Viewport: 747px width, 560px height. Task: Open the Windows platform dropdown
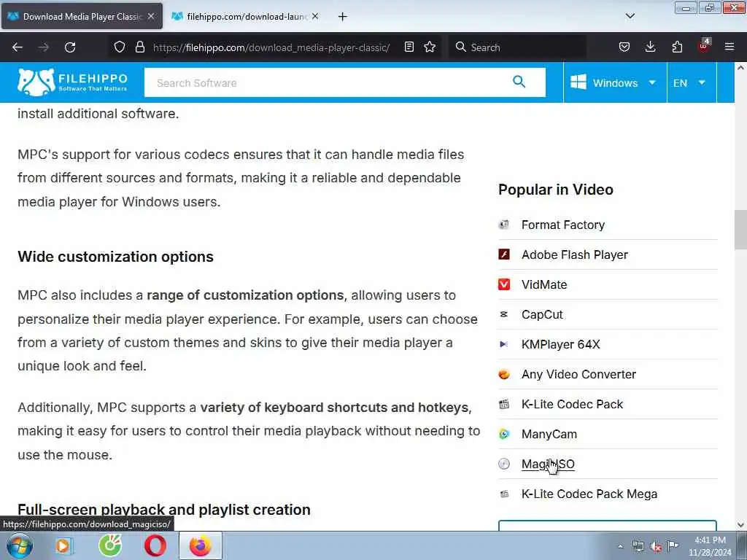coord(614,82)
